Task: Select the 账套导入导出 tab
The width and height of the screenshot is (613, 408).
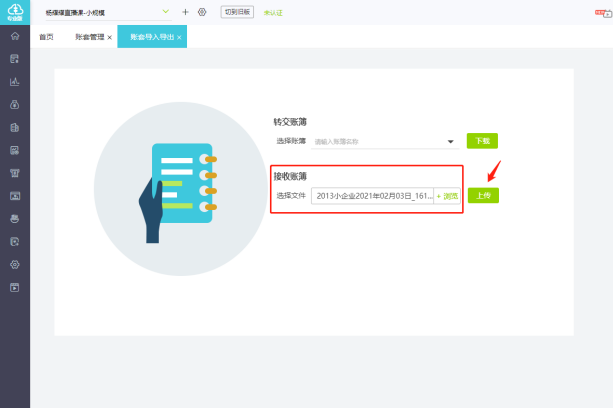Action: coord(152,37)
